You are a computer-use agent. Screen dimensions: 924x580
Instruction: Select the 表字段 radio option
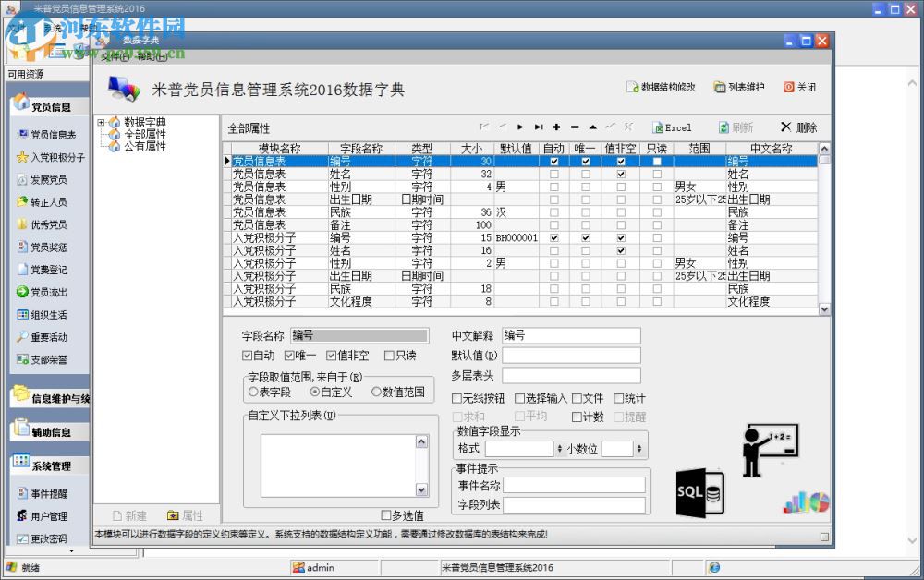(254, 392)
